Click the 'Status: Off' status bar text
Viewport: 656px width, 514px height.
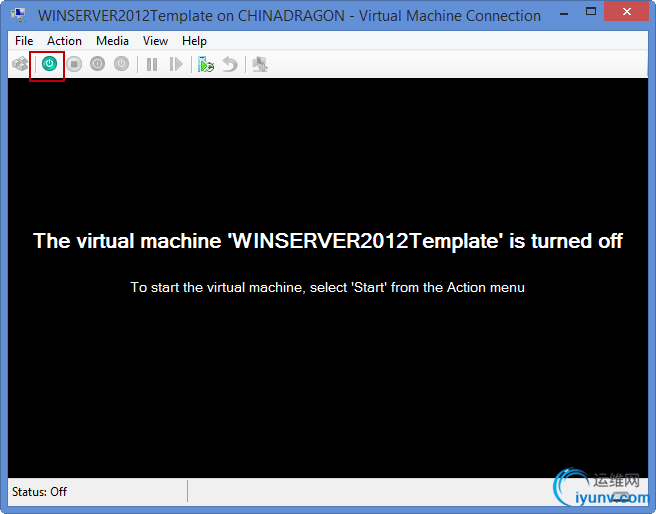click(x=39, y=491)
